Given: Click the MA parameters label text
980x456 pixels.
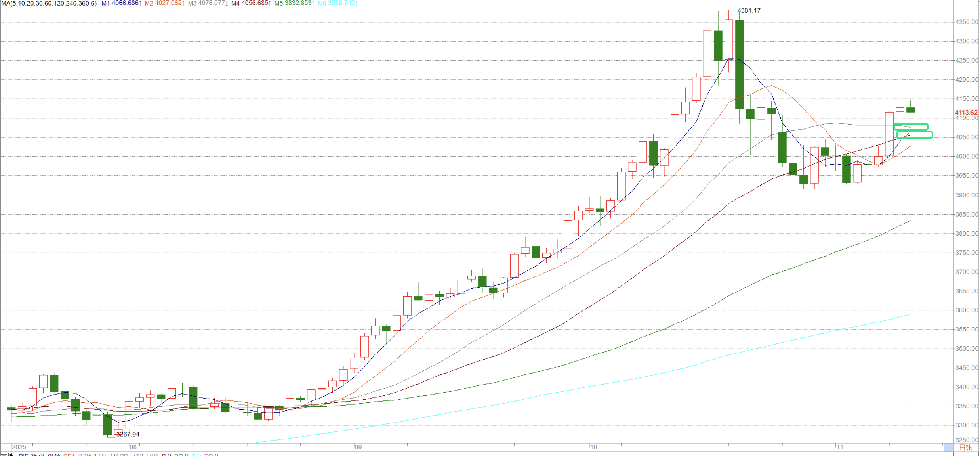Looking at the screenshot, I should point(49,3).
